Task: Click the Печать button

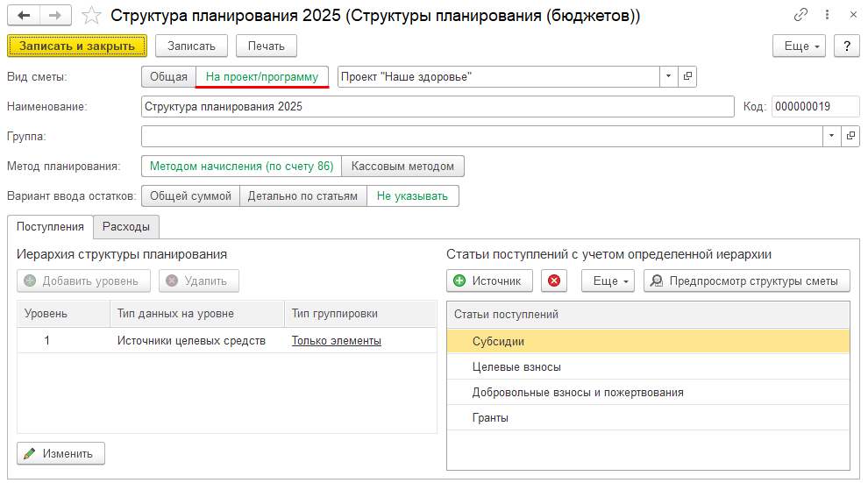Action: pyautogui.click(x=267, y=46)
